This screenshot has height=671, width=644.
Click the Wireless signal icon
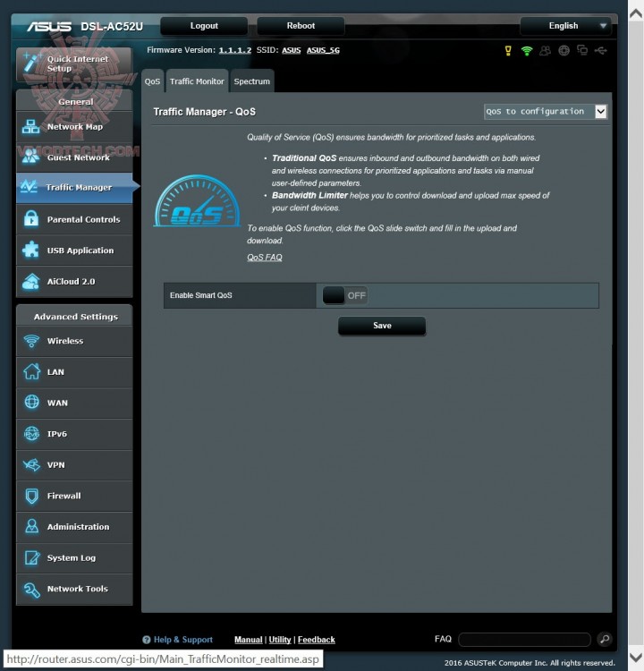coord(31,341)
